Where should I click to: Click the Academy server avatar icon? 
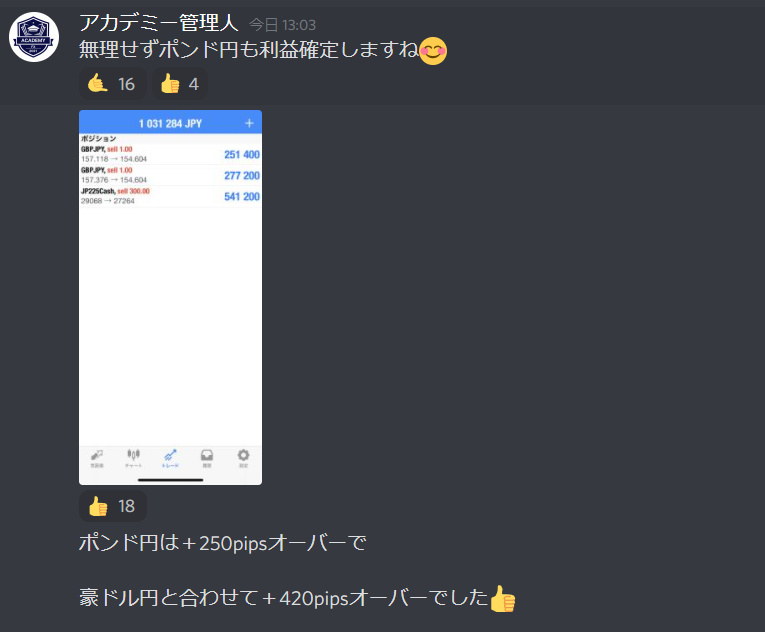tap(34, 37)
